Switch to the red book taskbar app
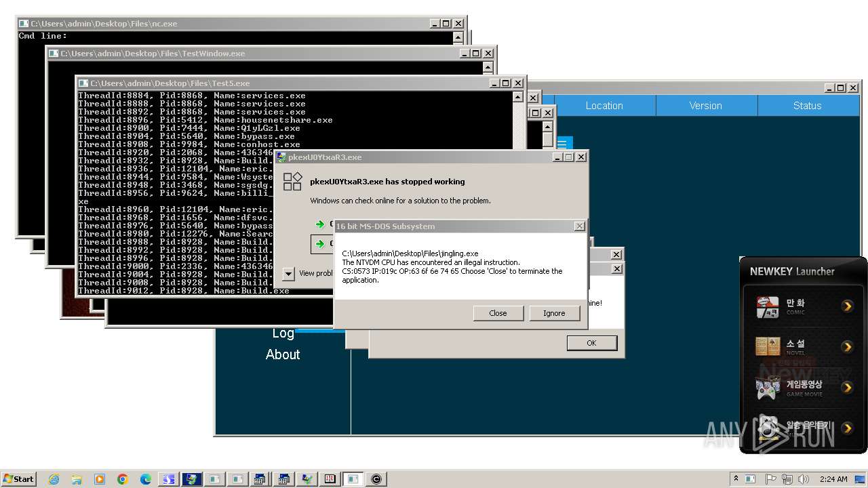This screenshot has width=868, height=488. pos(330,479)
